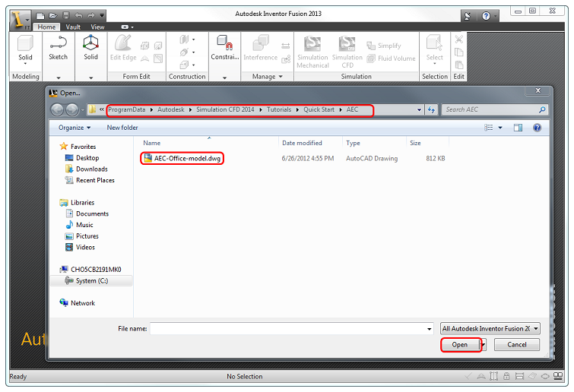Select Videos library
Viewport: 574px width, 392px height.
pos(80,248)
